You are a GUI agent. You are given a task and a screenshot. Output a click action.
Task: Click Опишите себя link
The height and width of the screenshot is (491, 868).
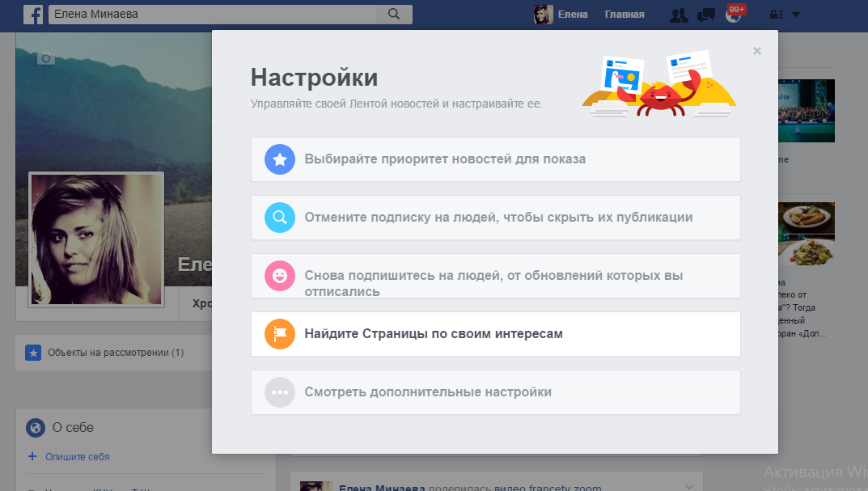tap(78, 457)
